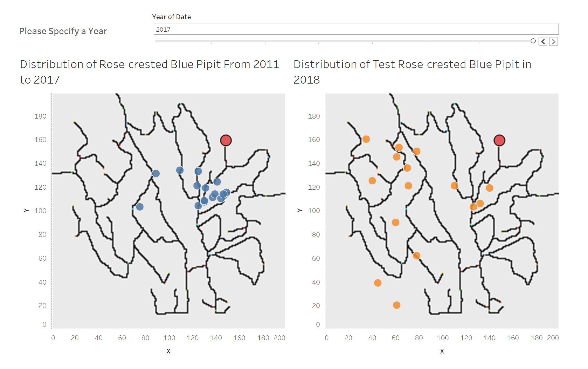Click blue point near x=88 on left map
The image size is (588, 369).
coord(156,174)
